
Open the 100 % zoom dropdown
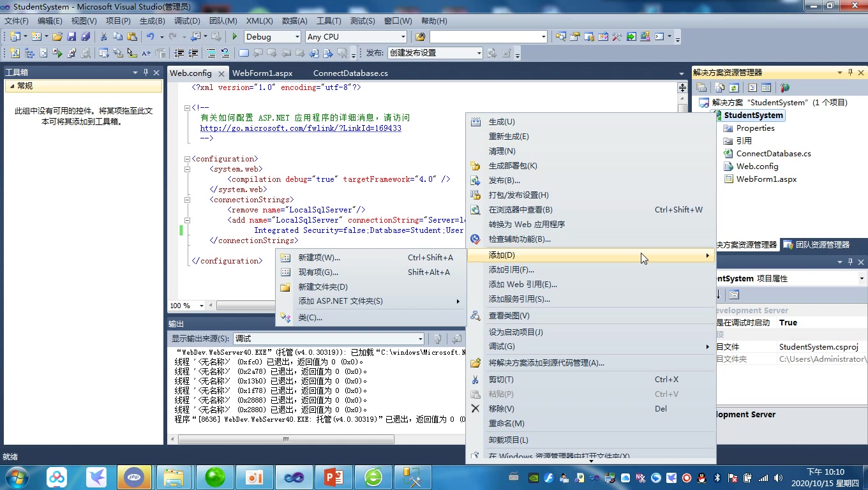[x=202, y=306]
